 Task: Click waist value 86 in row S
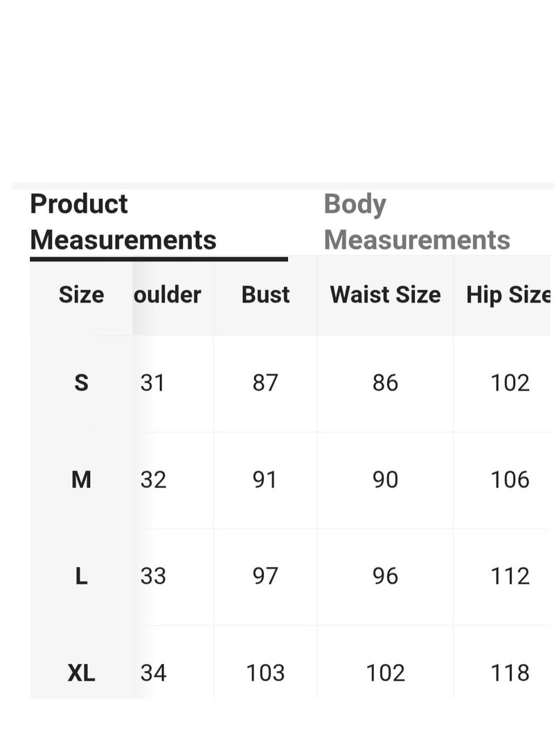[x=385, y=383]
